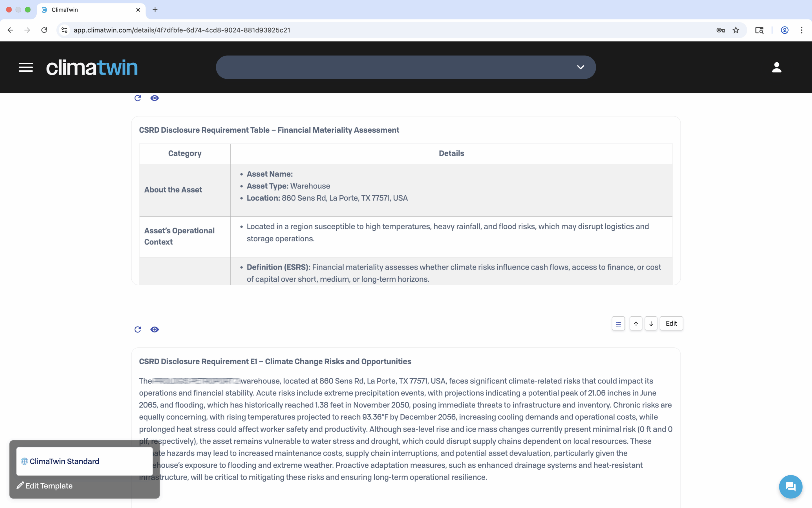812x508 pixels.
Task: Select the ClimaTwin browser tab
Action: [91, 10]
